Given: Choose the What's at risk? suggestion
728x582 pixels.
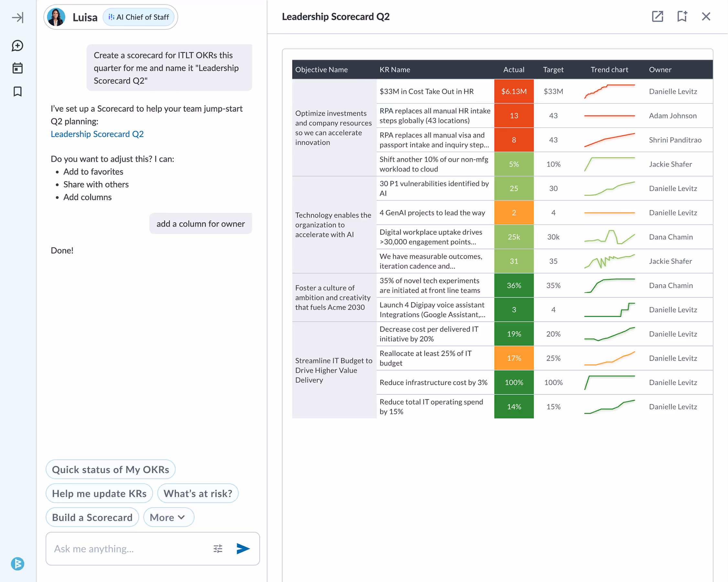Looking at the screenshot, I should pyautogui.click(x=198, y=493).
